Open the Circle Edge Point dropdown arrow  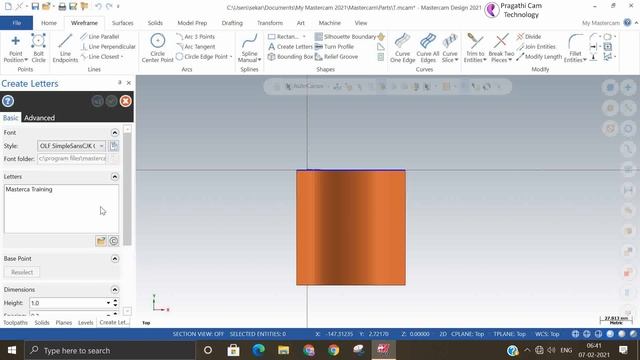pyautogui.click(x=231, y=57)
